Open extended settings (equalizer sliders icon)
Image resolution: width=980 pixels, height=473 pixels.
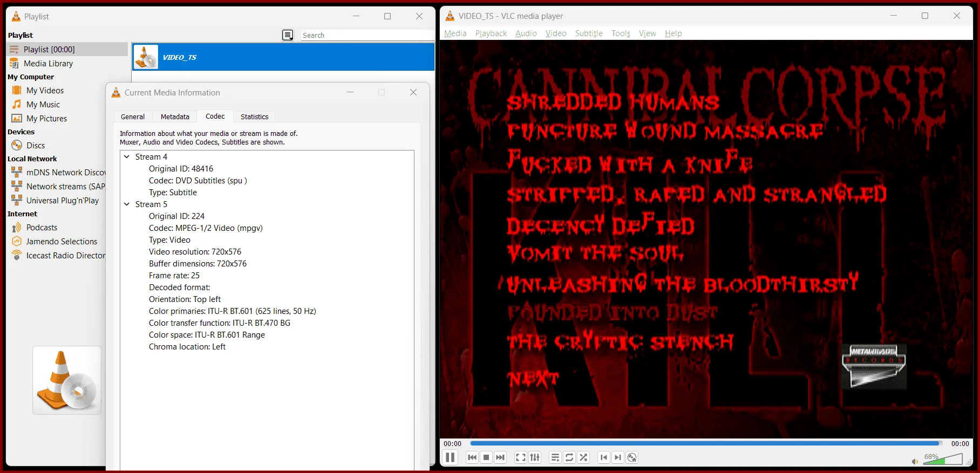pos(535,457)
